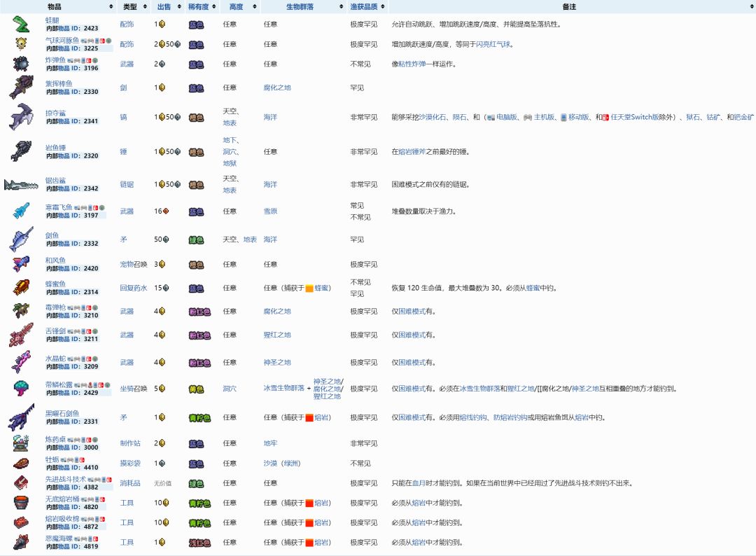756x556 pixels.
Task: Open 洞穴 height link in 带鳞松露 row
Action: [230, 388]
